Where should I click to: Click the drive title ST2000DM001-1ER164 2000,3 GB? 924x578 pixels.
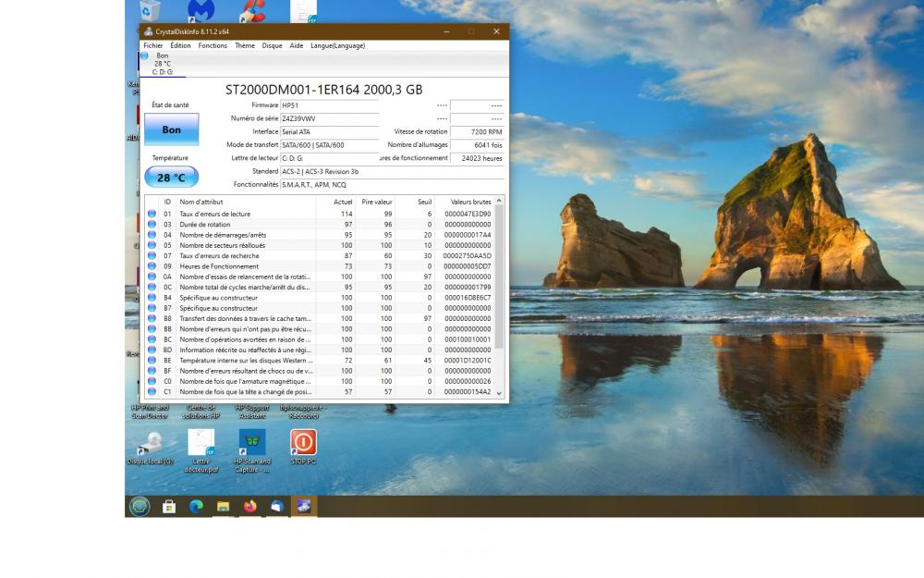pos(324,90)
